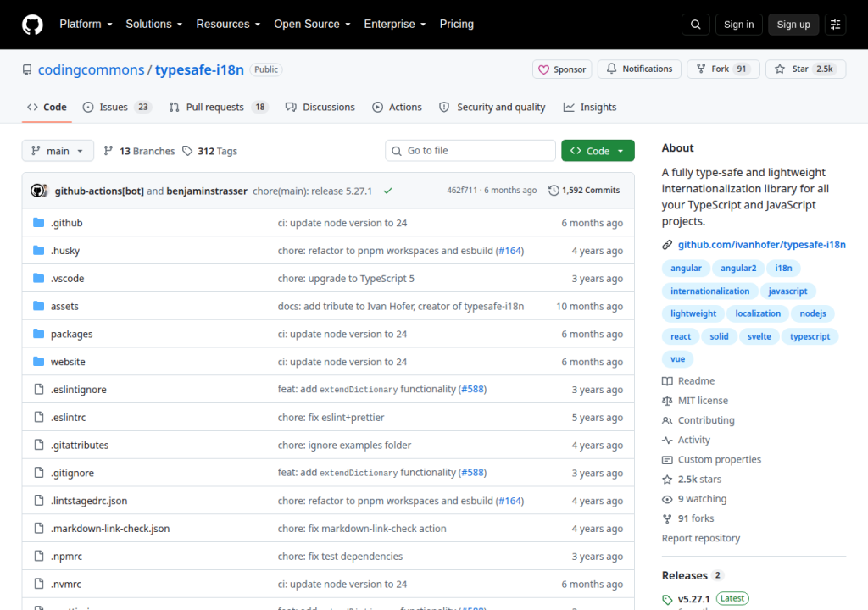The height and width of the screenshot is (610, 868).
Task: Open the typesafe-i18n repository name link
Action: point(199,69)
